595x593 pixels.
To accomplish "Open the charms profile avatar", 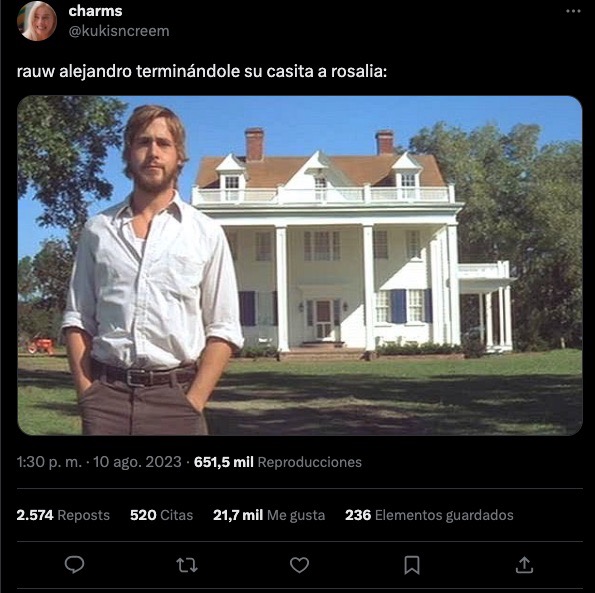I will pyautogui.click(x=37, y=21).
